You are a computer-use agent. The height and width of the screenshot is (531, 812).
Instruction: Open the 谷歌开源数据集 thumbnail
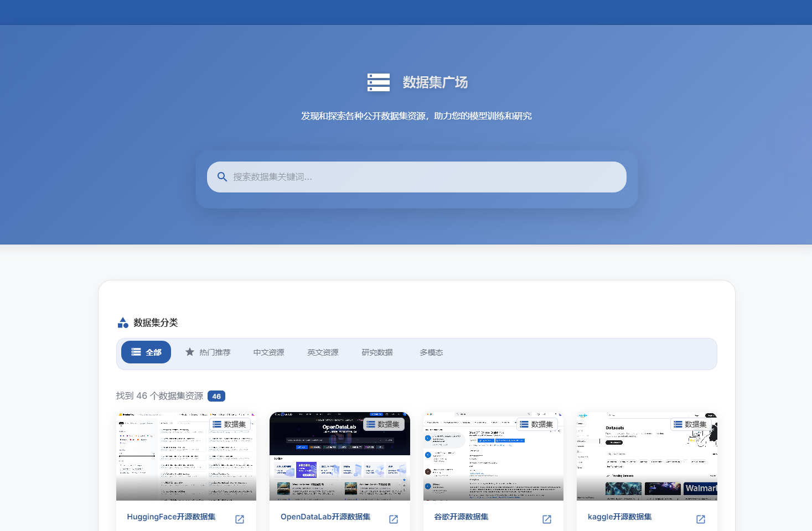click(x=493, y=456)
